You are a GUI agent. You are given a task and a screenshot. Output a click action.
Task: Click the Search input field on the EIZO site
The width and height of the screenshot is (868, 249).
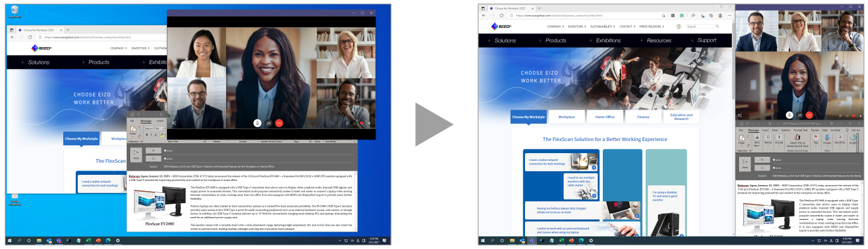700,27
